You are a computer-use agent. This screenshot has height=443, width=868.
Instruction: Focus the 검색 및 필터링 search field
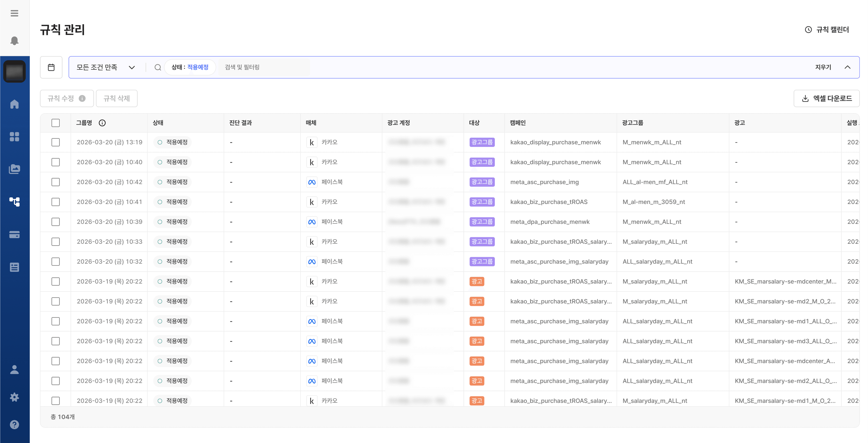pyautogui.click(x=263, y=67)
